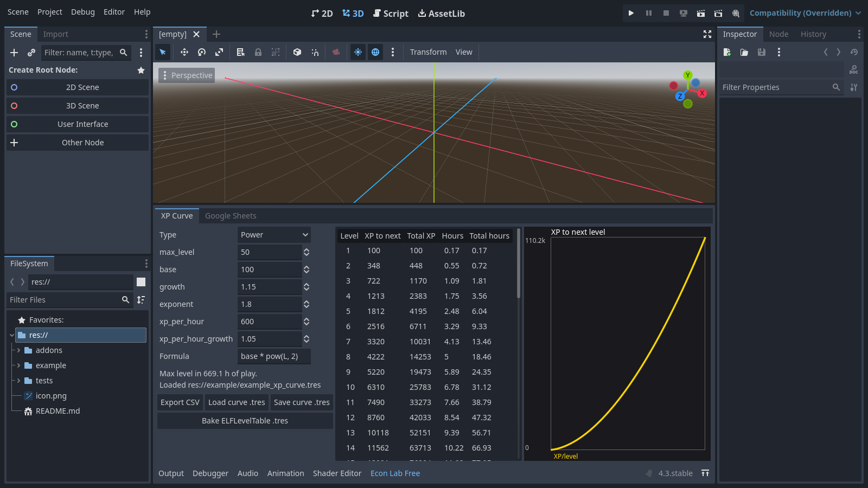The width and height of the screenshot is (868, 488).
Task: Expand the addons folder
Action: pyautogui.click(x=18, y=350)
